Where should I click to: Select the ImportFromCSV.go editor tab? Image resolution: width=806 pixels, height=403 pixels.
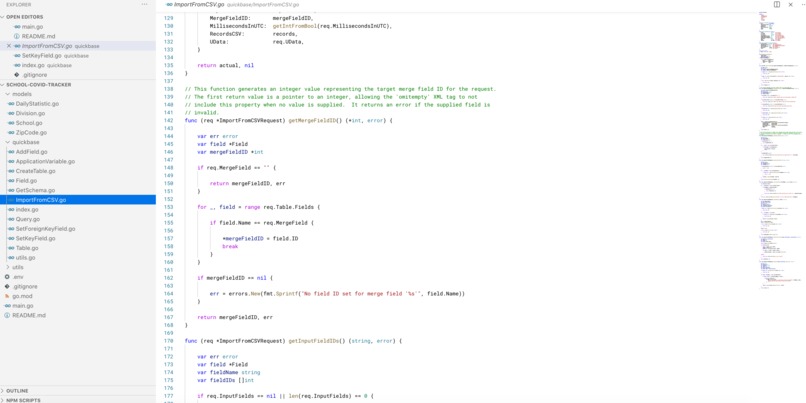[x=199, y=4]
